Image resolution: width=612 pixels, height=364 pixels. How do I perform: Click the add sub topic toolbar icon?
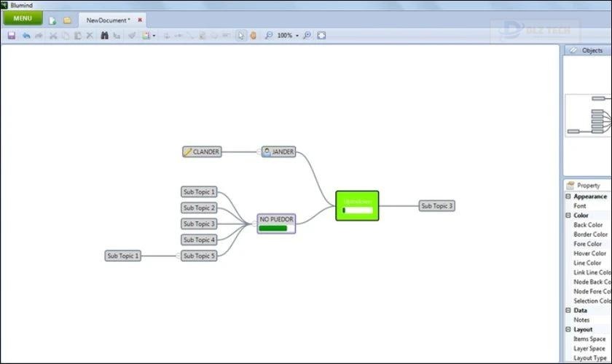click(167, 36)
